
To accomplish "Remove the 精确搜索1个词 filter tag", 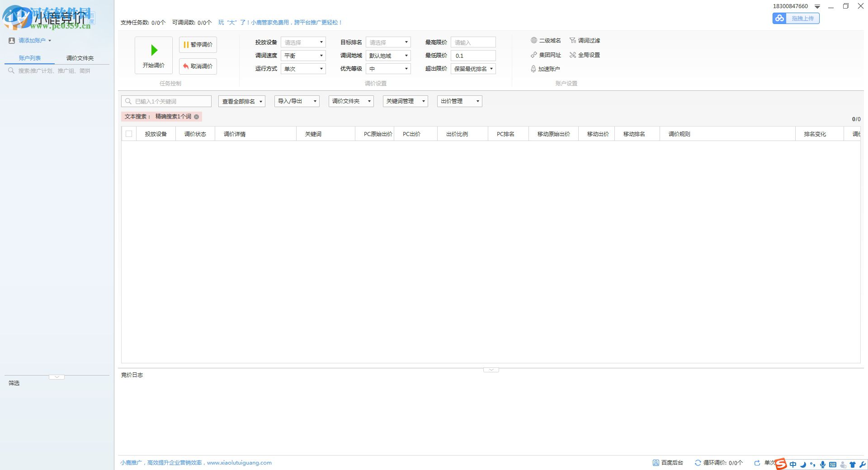I will [196, 117].
